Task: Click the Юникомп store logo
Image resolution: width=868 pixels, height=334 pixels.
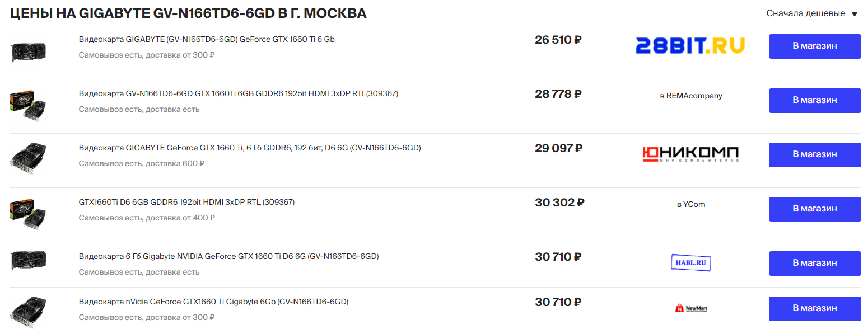Action: click(x=690, y=153)
